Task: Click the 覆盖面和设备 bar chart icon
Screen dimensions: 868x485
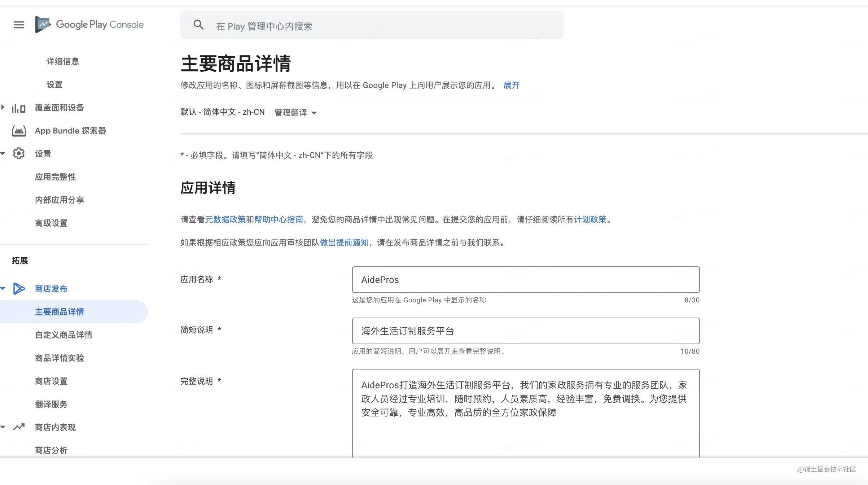Action: (19, 108)
